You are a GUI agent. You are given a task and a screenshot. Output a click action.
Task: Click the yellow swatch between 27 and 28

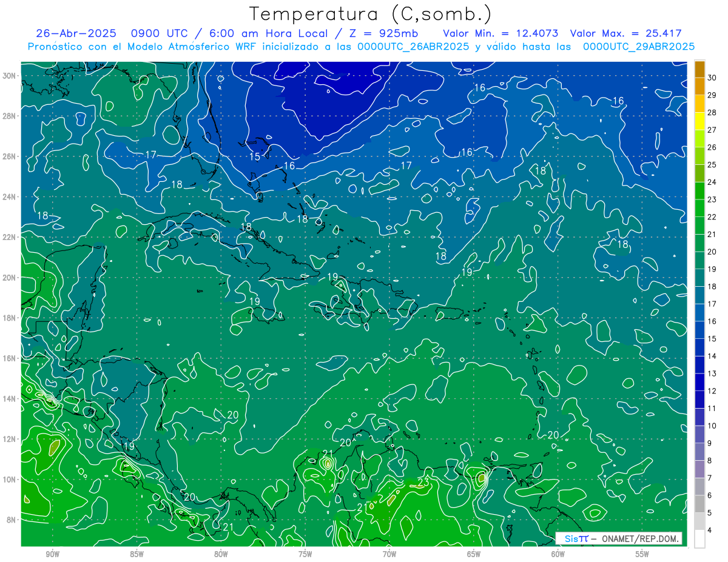[x=700, y=121]
